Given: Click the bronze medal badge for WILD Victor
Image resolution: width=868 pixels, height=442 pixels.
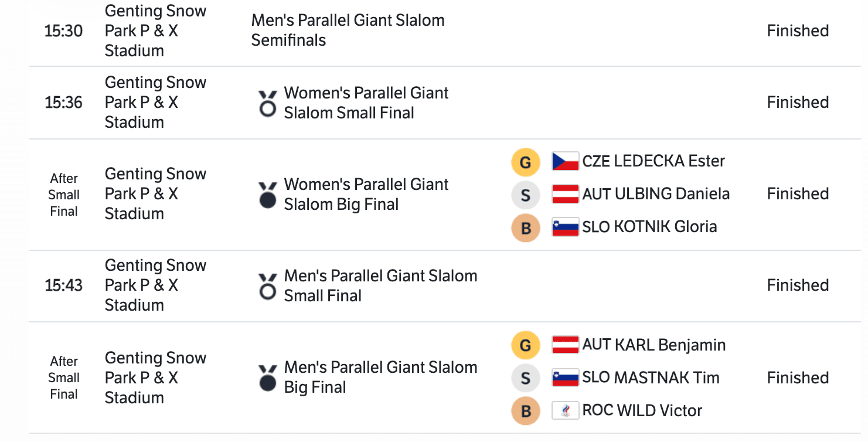Looking at the screenshot, I should 526,412.
